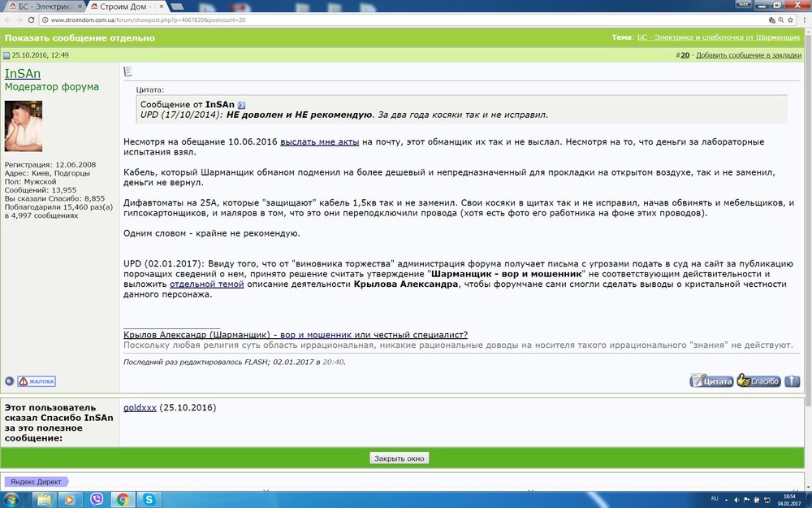Image resolution: width=812 pixels, height=508 pixels.
Task: Switch to Chrome in the taskbar
Action: (x=123, y=500)
